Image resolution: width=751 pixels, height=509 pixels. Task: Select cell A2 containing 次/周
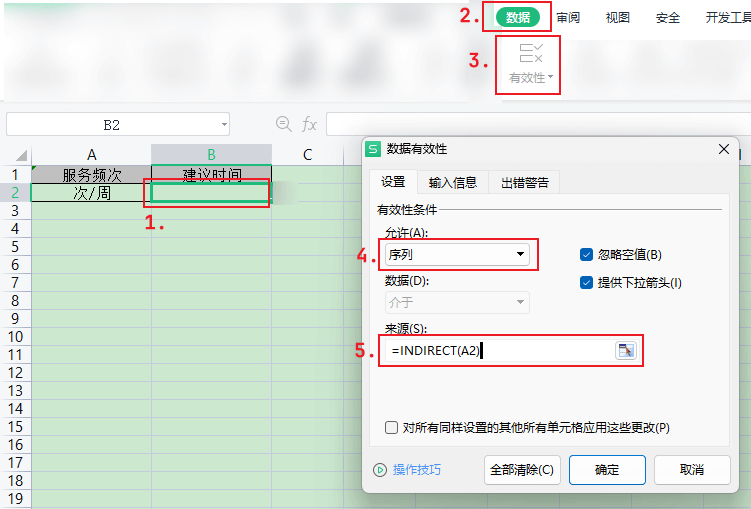tap(91, 193)
